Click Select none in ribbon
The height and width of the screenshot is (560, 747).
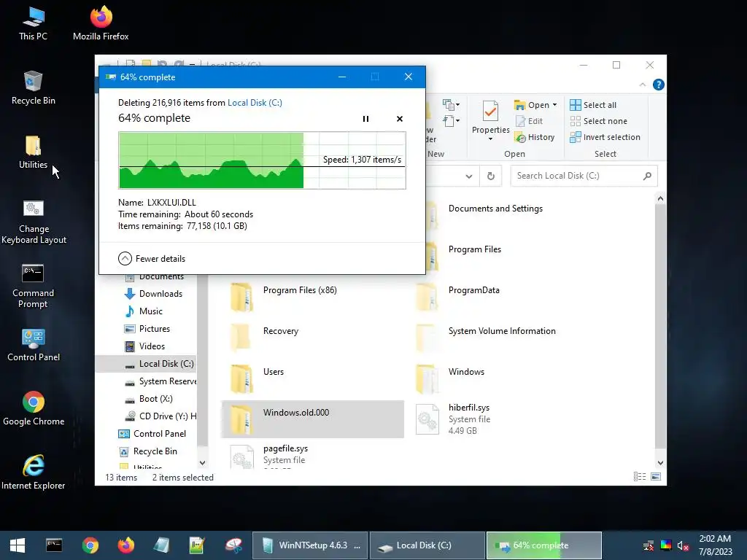click(x=598, y=121)
